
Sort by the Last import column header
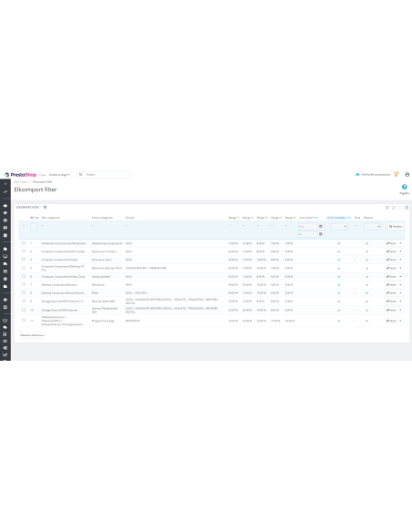pyautogui.click(x=306, y=218)
